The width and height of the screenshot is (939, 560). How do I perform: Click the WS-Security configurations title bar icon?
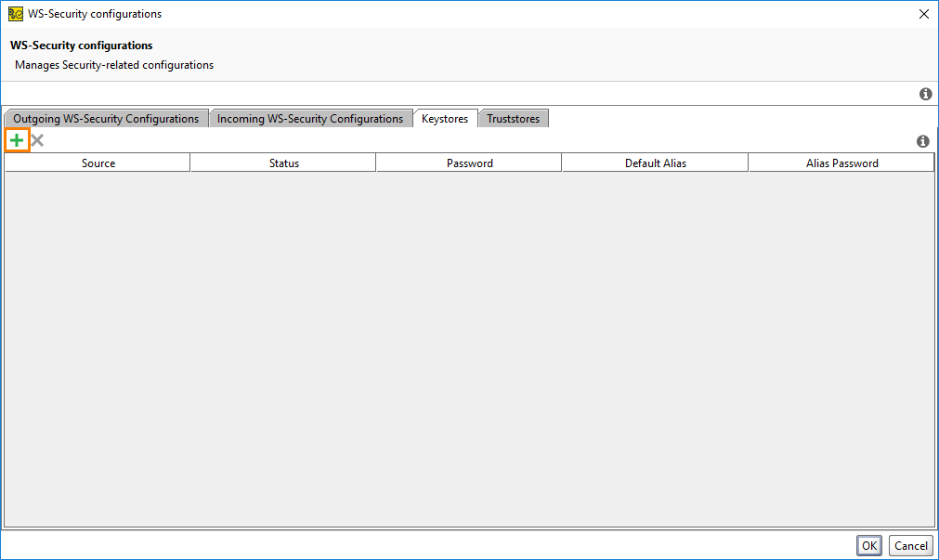click(x=14, y=13)
